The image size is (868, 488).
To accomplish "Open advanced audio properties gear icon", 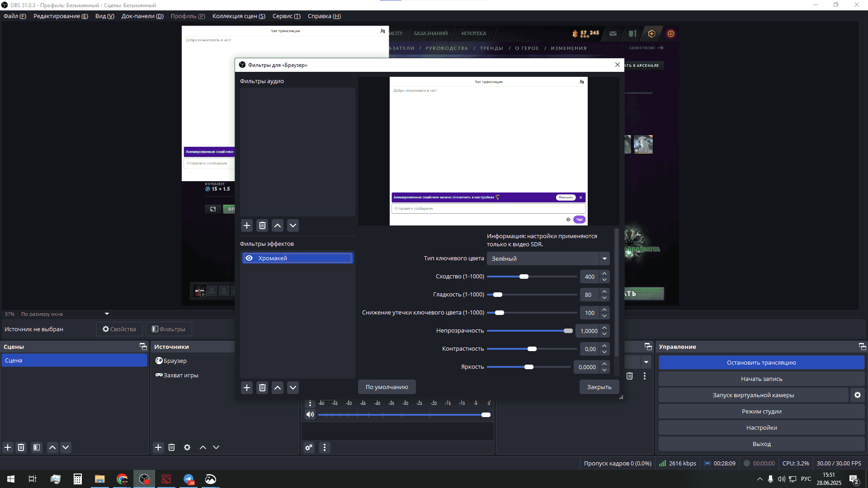I will (309, 447).
